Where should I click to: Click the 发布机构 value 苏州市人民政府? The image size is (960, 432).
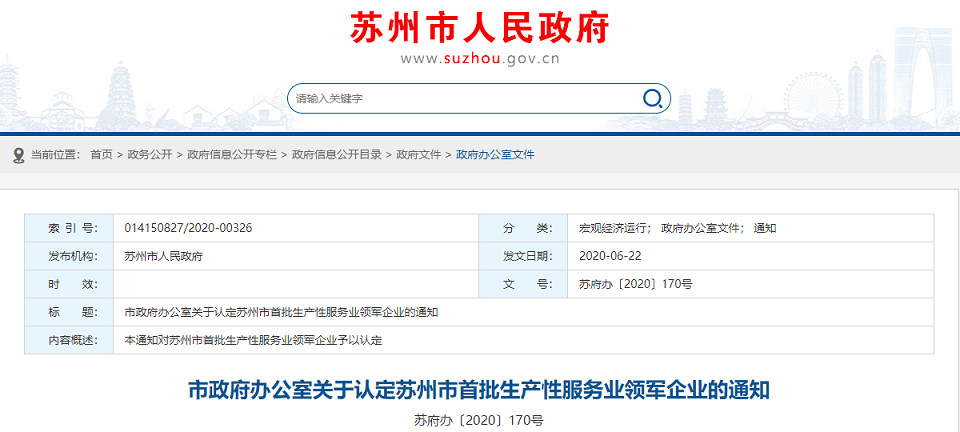[164, 256]
